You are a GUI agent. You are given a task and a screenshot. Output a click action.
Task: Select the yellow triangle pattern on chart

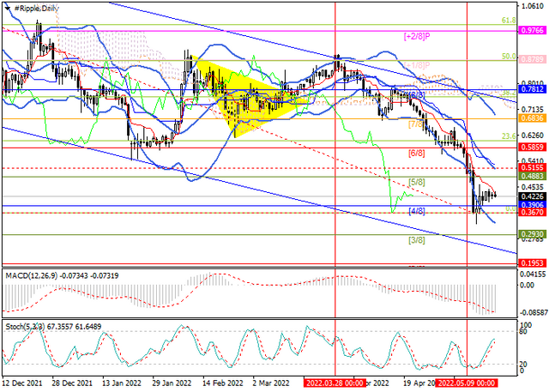point(245,100)
